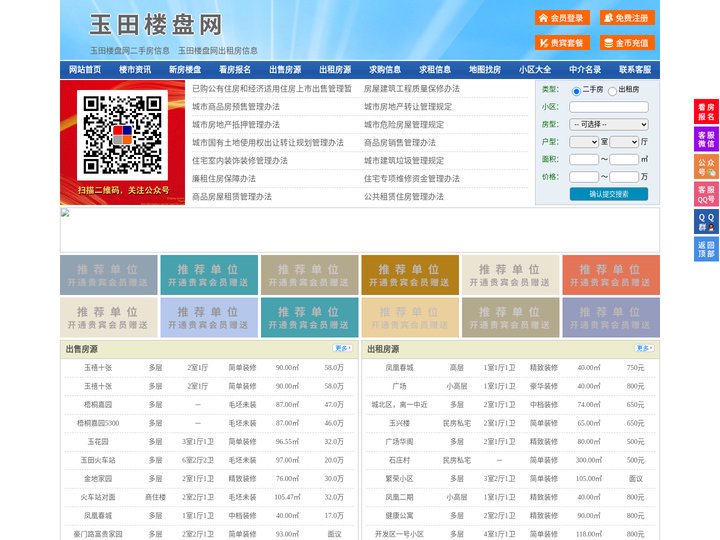
Task: Open the 玉田火车站 sale listing
Action: click(98, 460)
